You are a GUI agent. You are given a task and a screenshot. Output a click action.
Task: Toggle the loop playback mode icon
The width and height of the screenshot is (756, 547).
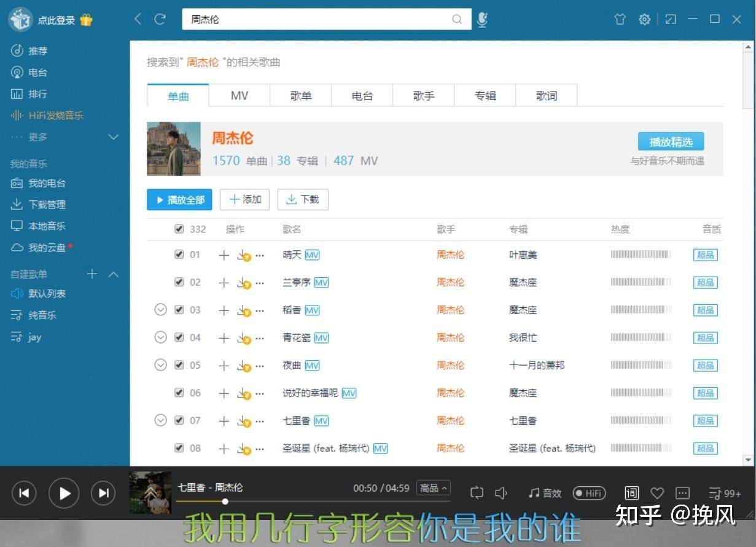(477, 493)
